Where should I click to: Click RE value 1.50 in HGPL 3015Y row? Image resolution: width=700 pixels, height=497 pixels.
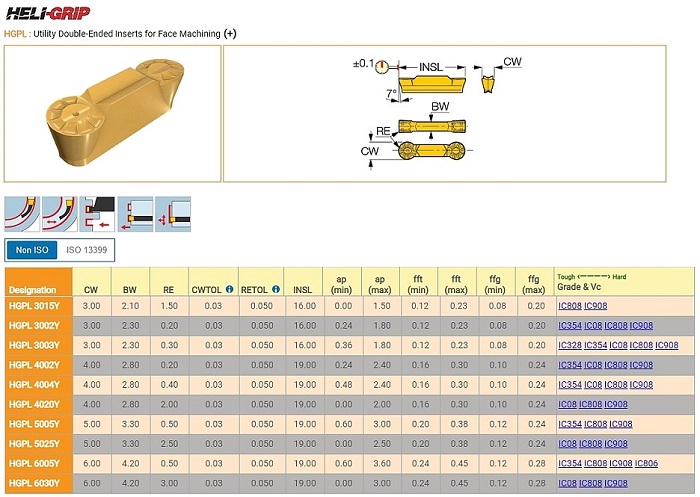(169, 306)
